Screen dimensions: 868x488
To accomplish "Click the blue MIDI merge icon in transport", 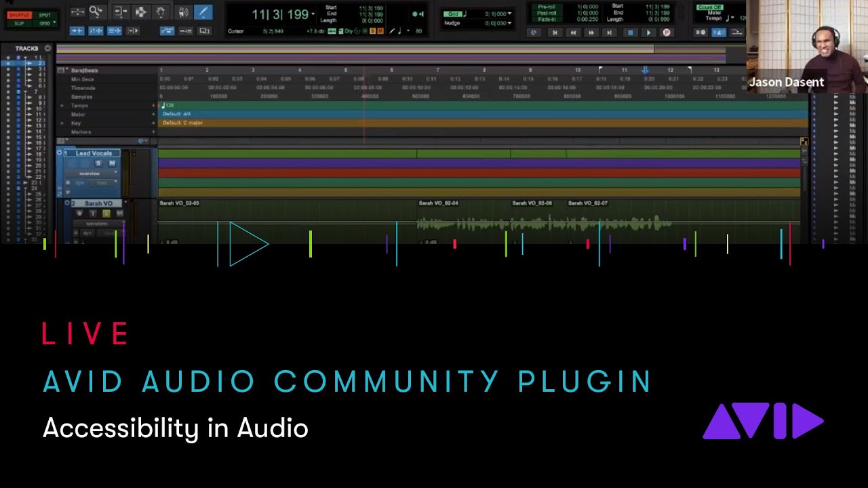I will 719,33.
